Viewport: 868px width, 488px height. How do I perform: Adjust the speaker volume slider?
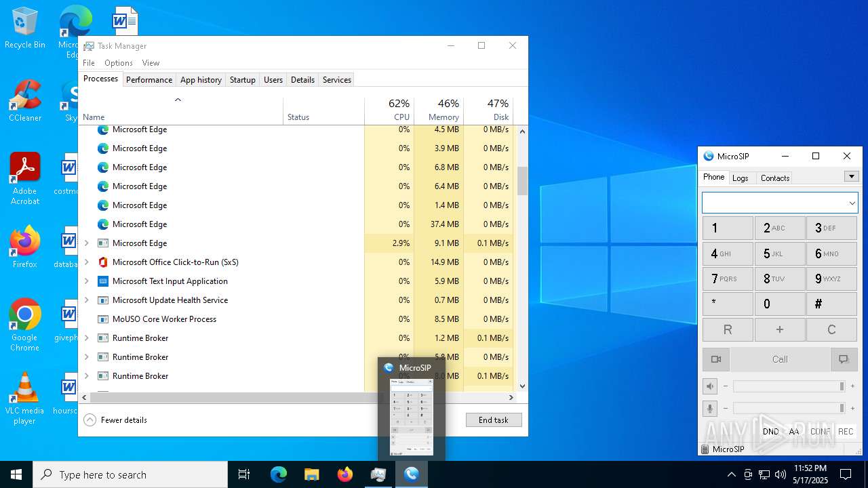(x=789, y=386)
